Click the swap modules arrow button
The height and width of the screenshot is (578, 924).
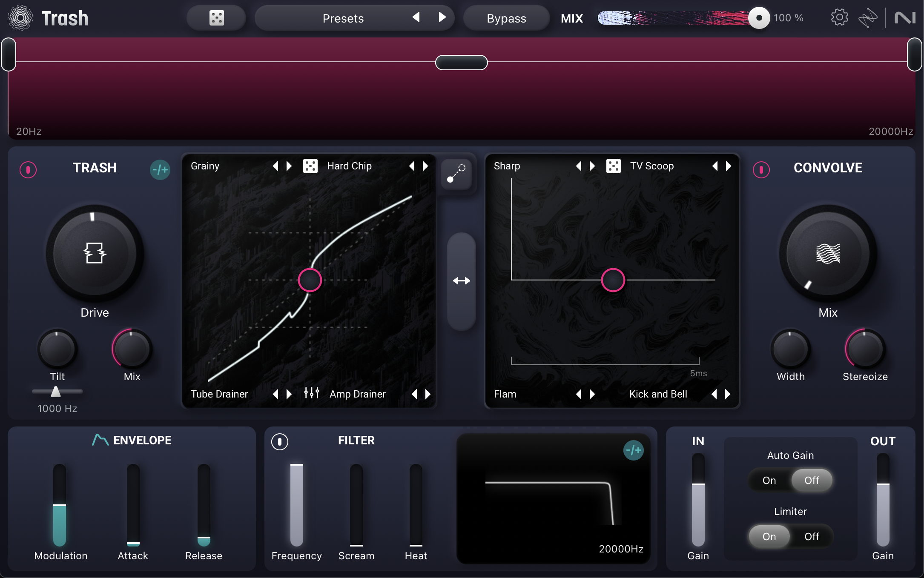461,281
